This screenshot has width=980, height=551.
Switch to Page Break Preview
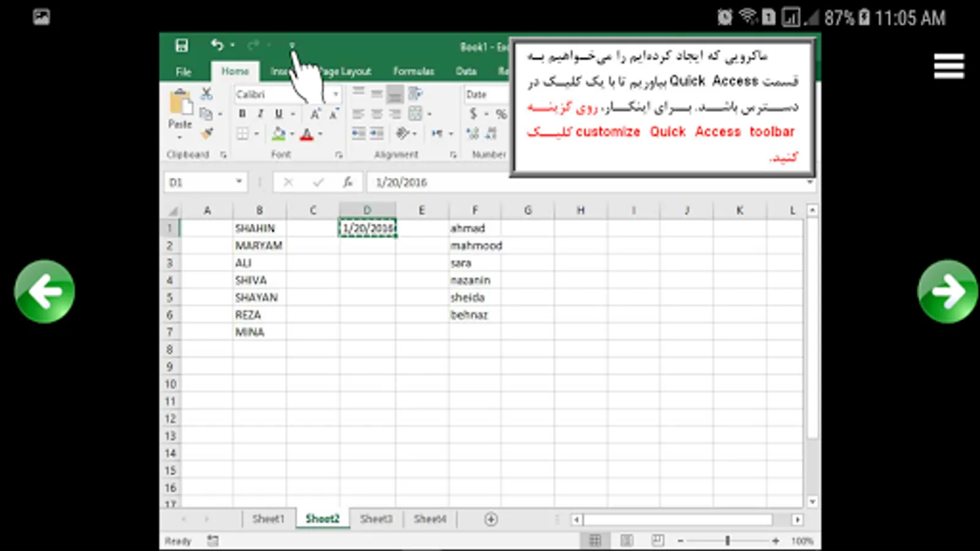658,541
